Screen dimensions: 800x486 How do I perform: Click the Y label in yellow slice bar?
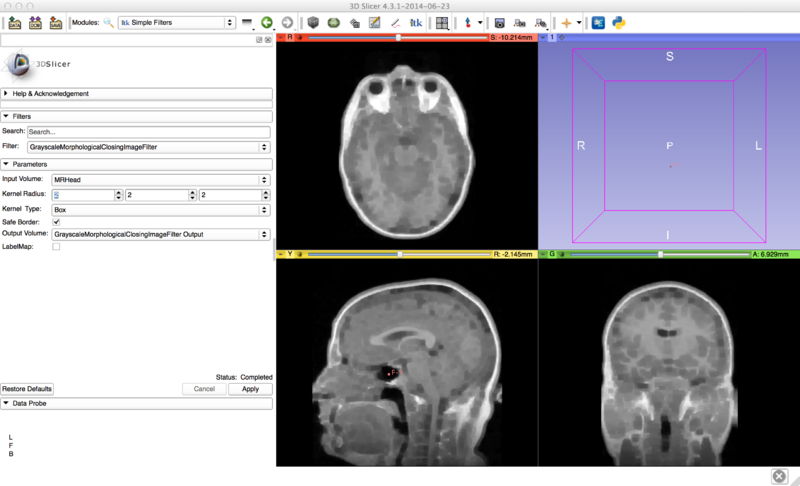290,254
